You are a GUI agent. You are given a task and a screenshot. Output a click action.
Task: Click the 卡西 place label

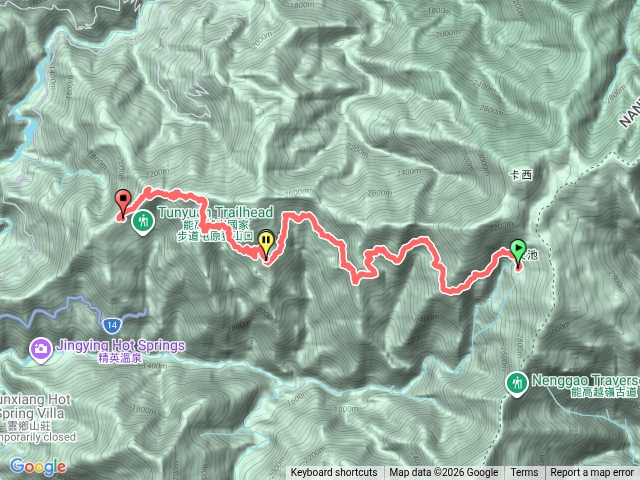tap(521, 175)
